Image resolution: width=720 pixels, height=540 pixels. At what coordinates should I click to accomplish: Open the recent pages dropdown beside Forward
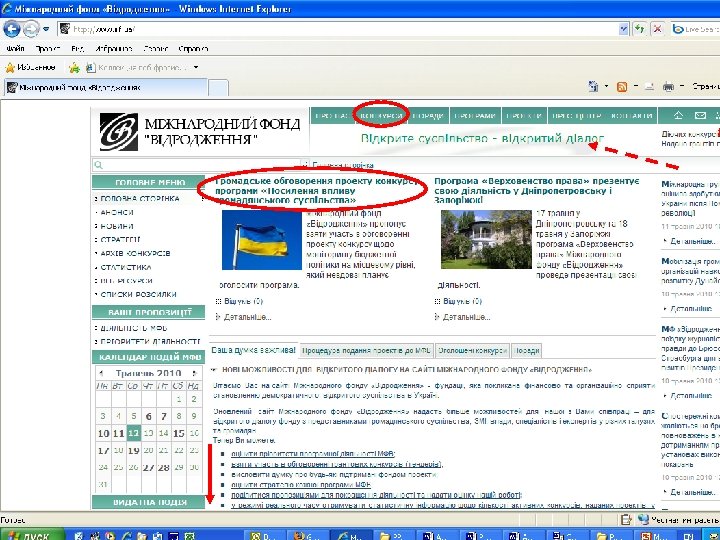click(x=46, y=29)
